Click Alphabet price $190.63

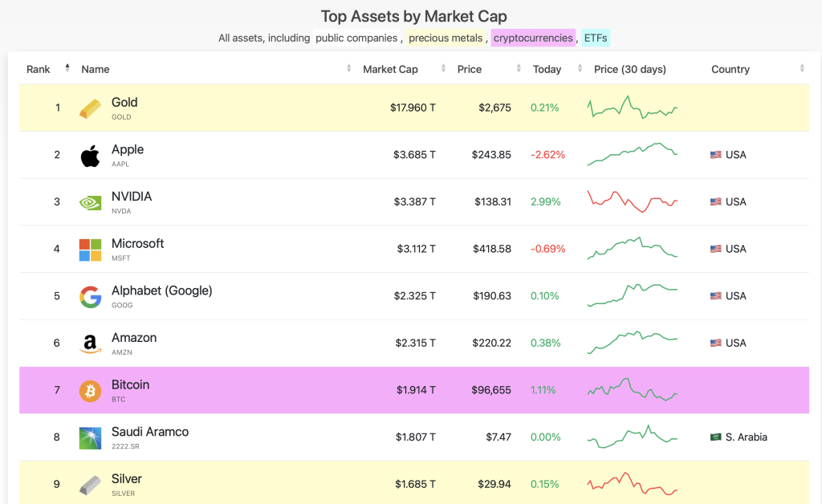492,296
